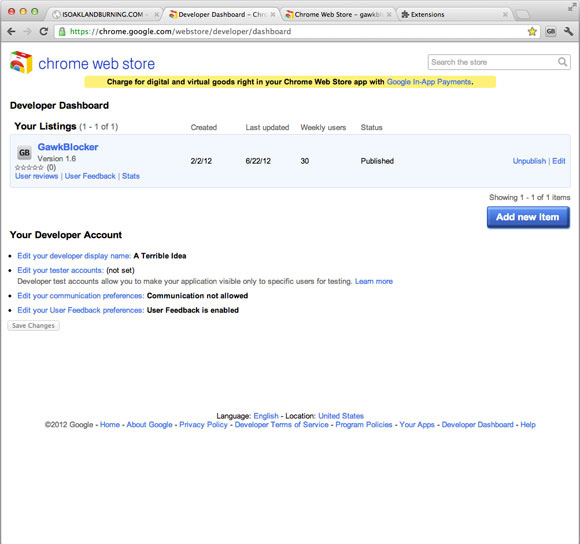580x544 pixels.
Task: Open the wrench settings menu
Action: tap(569, 32)
